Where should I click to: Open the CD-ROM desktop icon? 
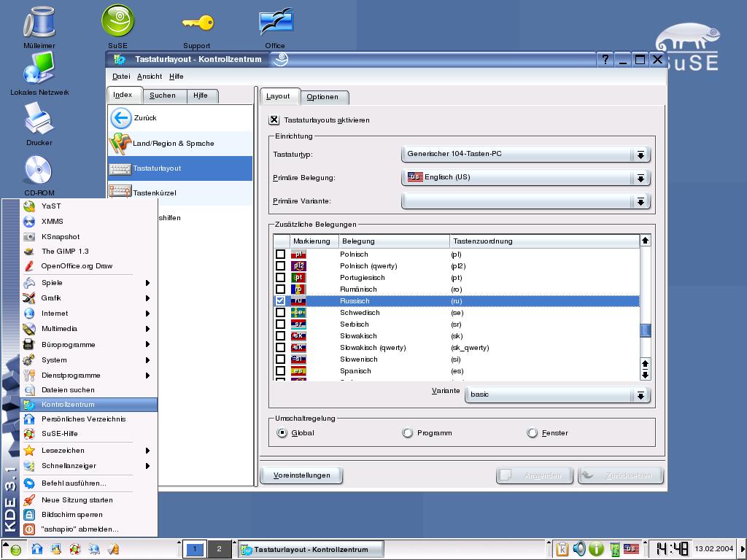[39, 169]
